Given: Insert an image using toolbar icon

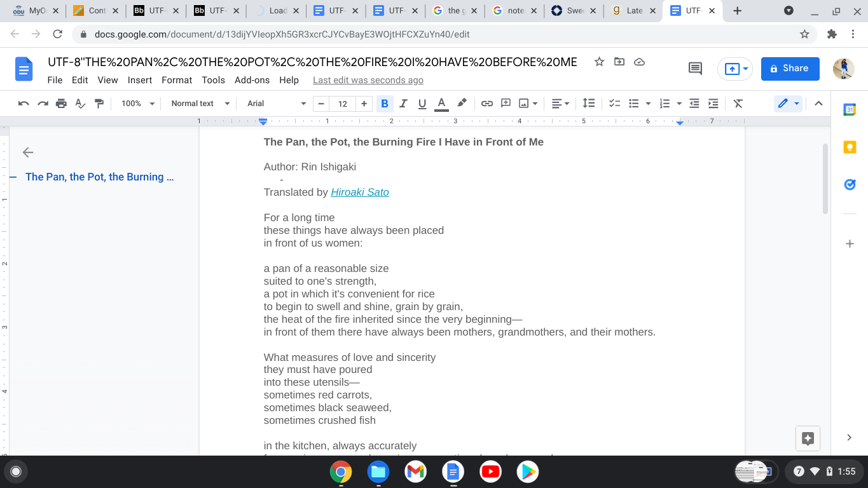Looking at the screenshot, I should [524, 104].
